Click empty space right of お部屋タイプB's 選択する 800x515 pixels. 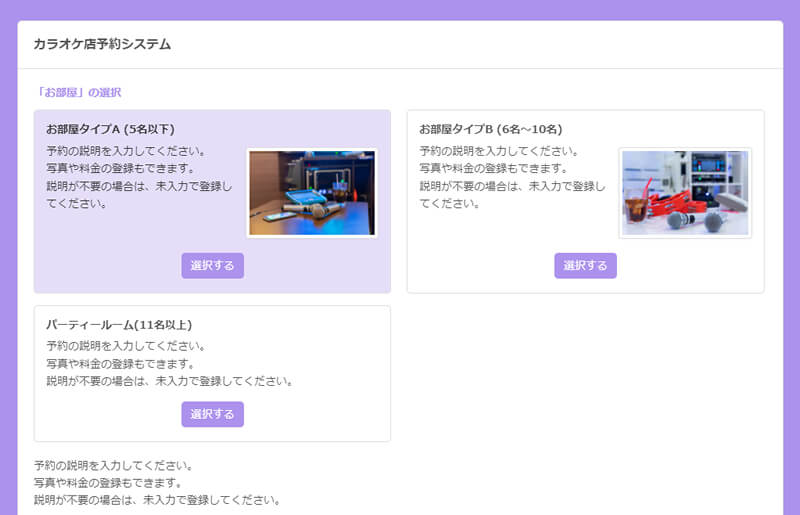(690, 266)
